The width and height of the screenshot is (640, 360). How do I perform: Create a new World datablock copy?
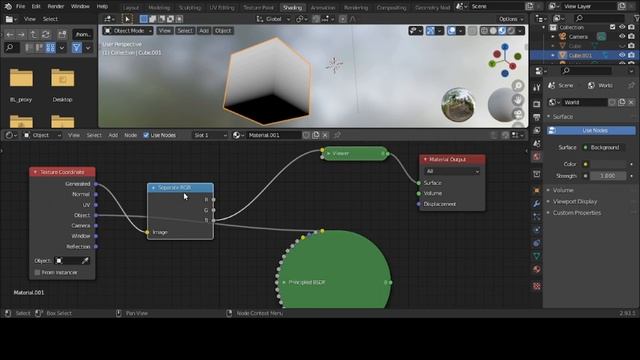point(622,102)
